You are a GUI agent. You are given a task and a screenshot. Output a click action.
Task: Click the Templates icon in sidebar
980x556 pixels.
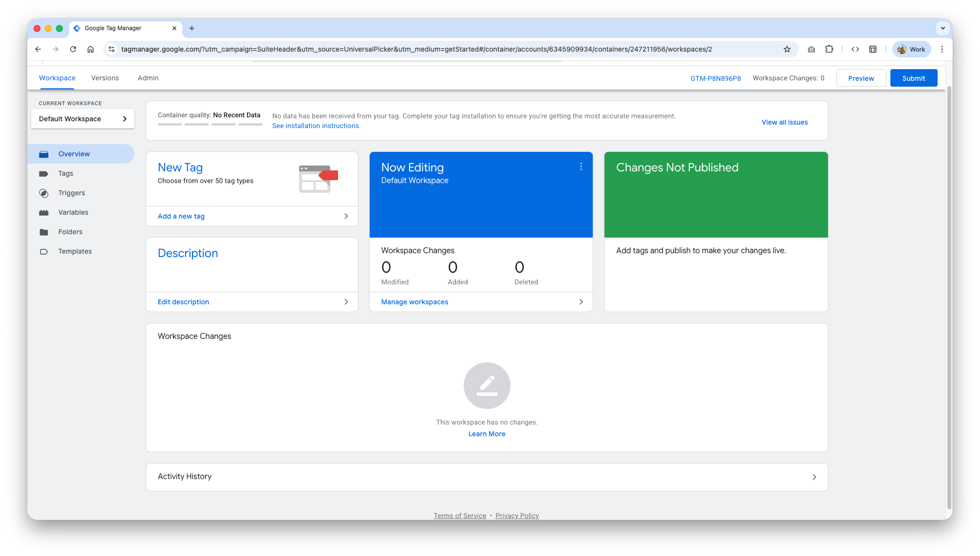point(44,252)
